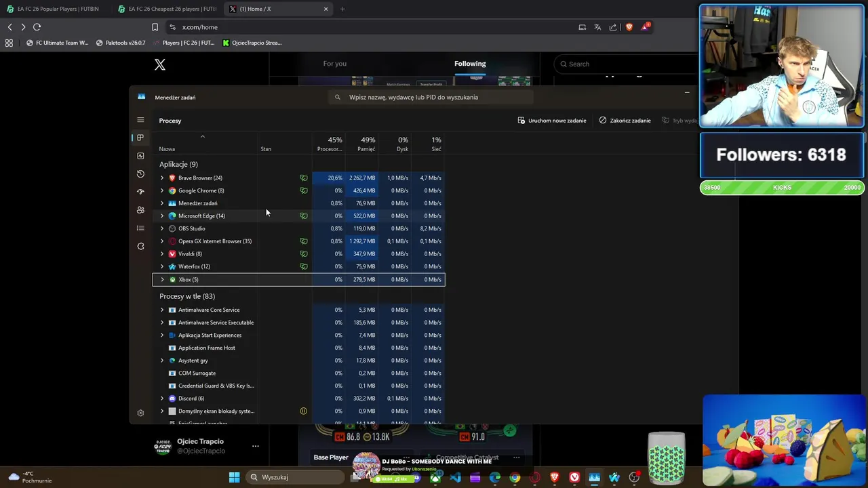Click the share icon in the address bar
The width and height of the screenshot is (868, 488).
click(613, 27)
